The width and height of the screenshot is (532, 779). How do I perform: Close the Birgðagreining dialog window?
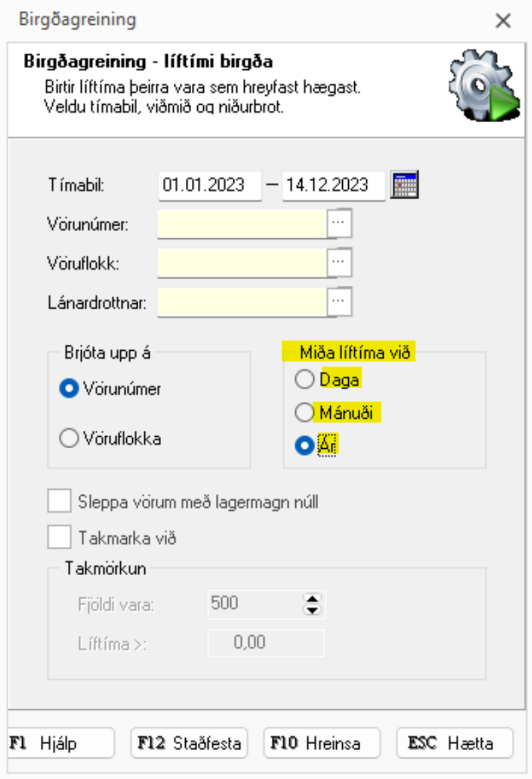[x=503, y=21]
